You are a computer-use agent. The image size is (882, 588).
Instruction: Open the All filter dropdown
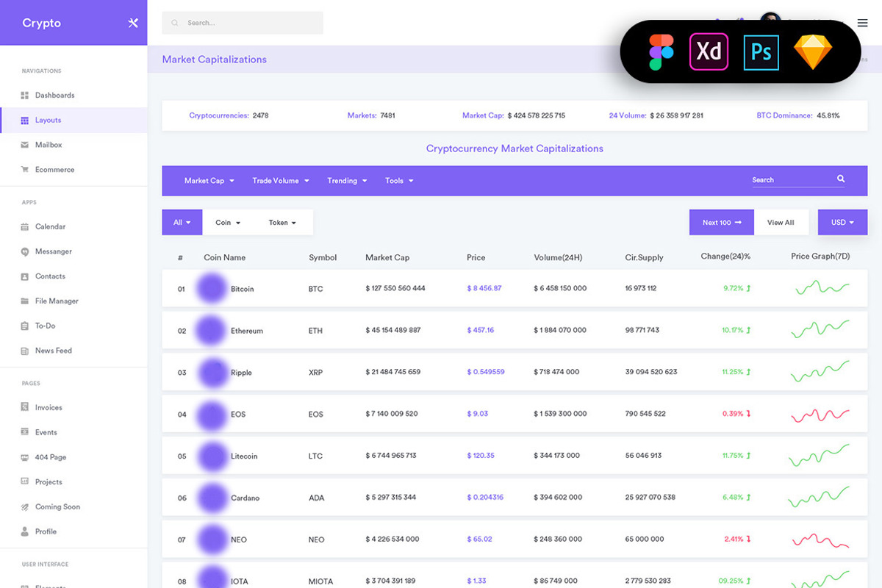click(x=182, y=223)
